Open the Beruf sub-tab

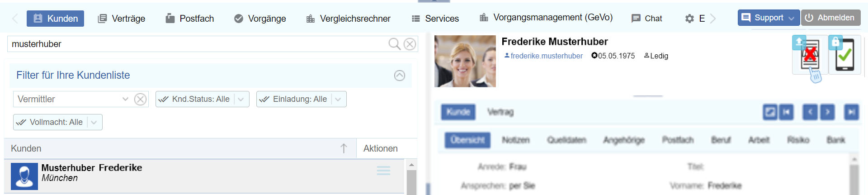point(721,140)
